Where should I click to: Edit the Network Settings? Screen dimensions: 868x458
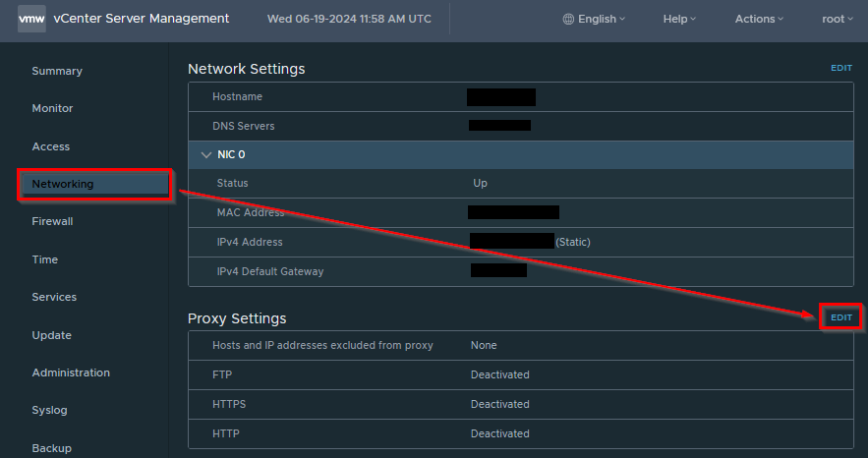pyautogui.click(x=841, y=68)
